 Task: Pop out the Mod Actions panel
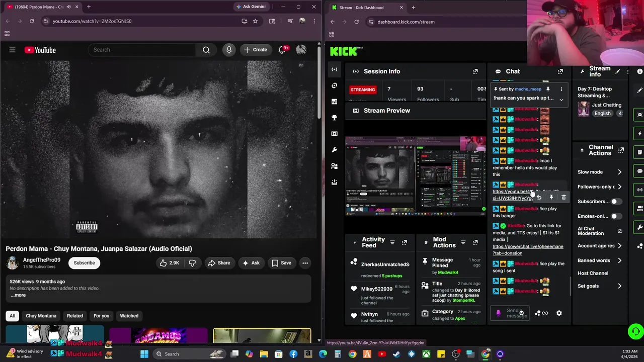coord(475,242)
